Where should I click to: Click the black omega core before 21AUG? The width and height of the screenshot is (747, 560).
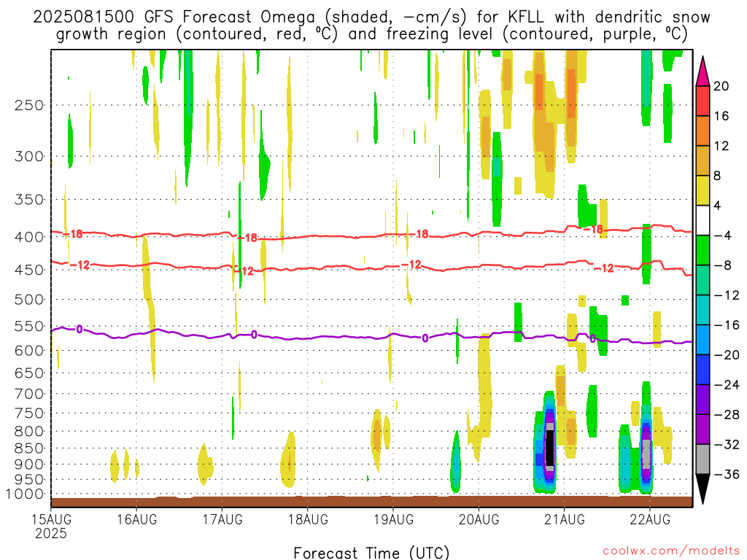click(x=550, y=448)
